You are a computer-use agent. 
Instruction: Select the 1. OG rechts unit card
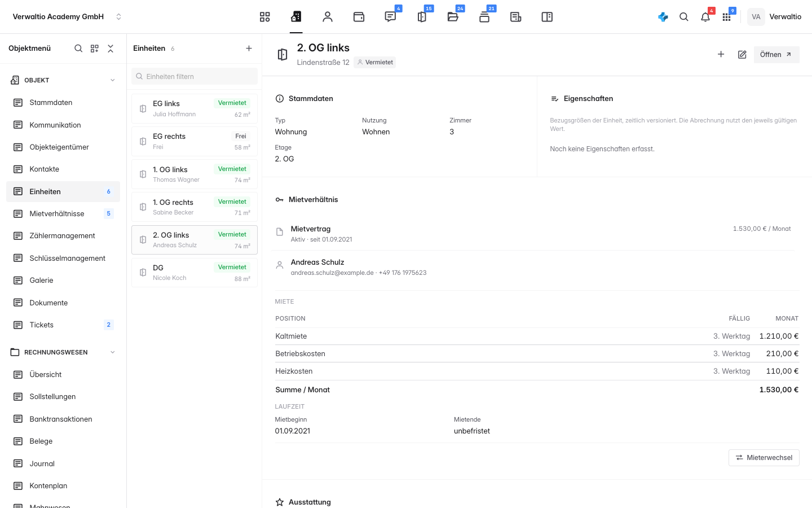[195, 207]
